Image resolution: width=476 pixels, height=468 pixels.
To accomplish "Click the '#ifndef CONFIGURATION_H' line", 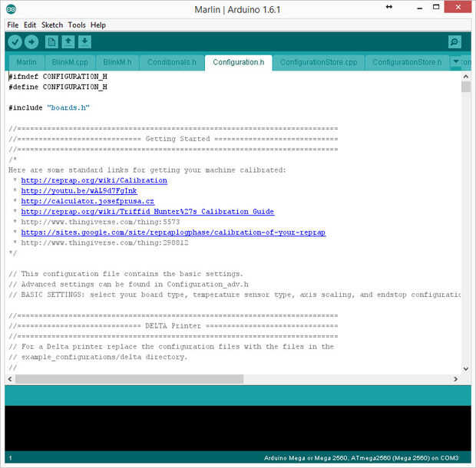I will pyautogui.click(x=58, y=77).
